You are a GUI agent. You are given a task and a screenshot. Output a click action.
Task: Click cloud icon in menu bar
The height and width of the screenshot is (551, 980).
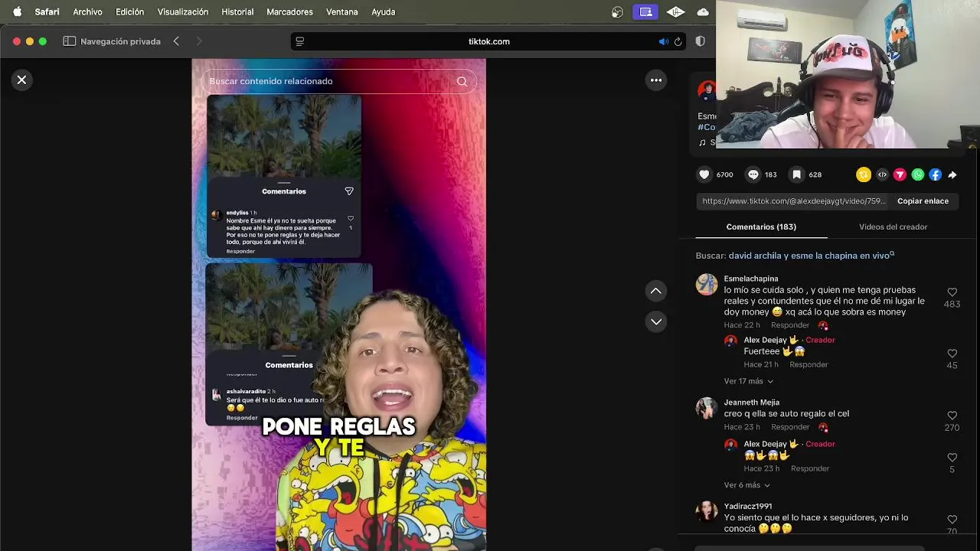(703, 11)
